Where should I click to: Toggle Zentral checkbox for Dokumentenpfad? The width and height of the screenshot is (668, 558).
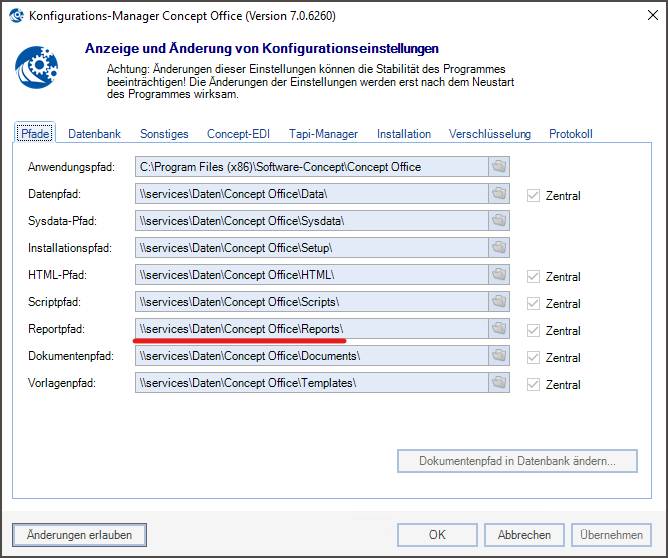tap(533, 357)
